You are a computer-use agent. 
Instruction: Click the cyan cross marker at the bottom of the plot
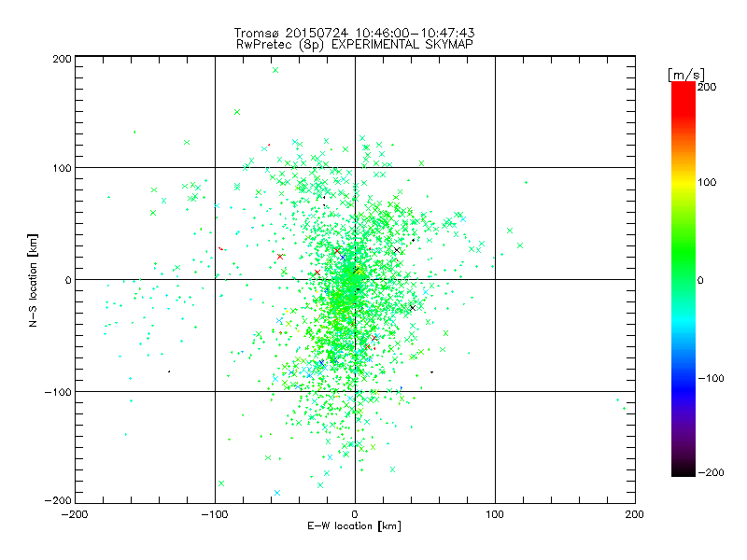point(277,493)
